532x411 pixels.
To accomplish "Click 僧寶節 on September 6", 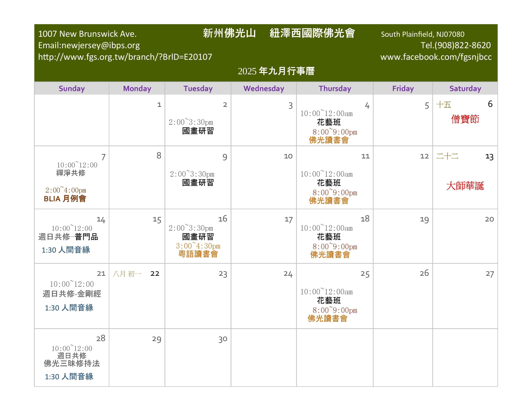I will coord(465,119).
